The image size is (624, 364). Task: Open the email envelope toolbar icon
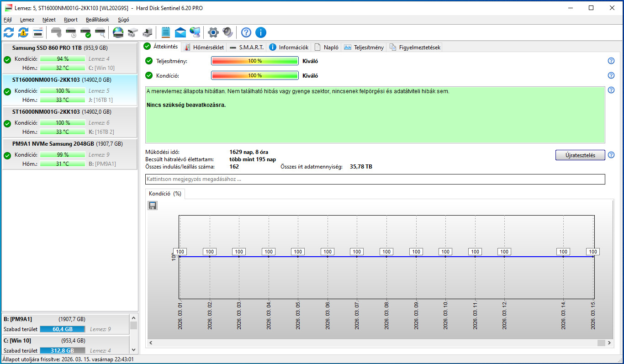point(180,32)
